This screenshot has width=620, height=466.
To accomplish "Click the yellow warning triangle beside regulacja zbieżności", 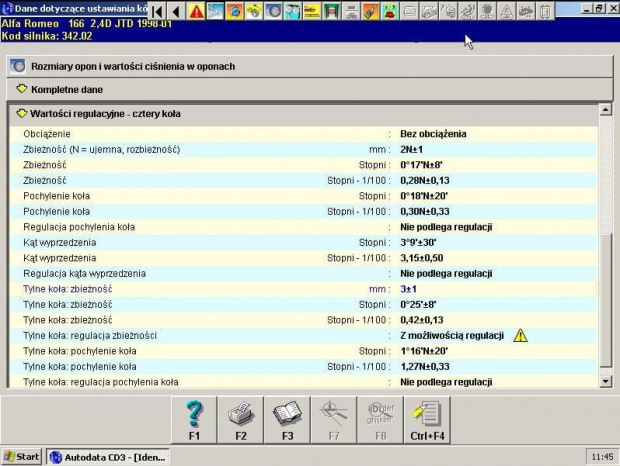I will (x=520, y=336).
